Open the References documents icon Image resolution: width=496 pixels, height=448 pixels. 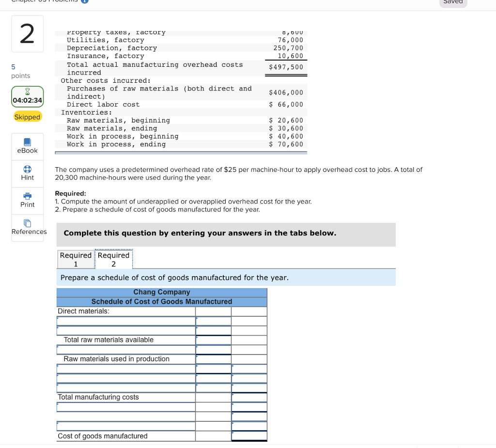point(27,223)
